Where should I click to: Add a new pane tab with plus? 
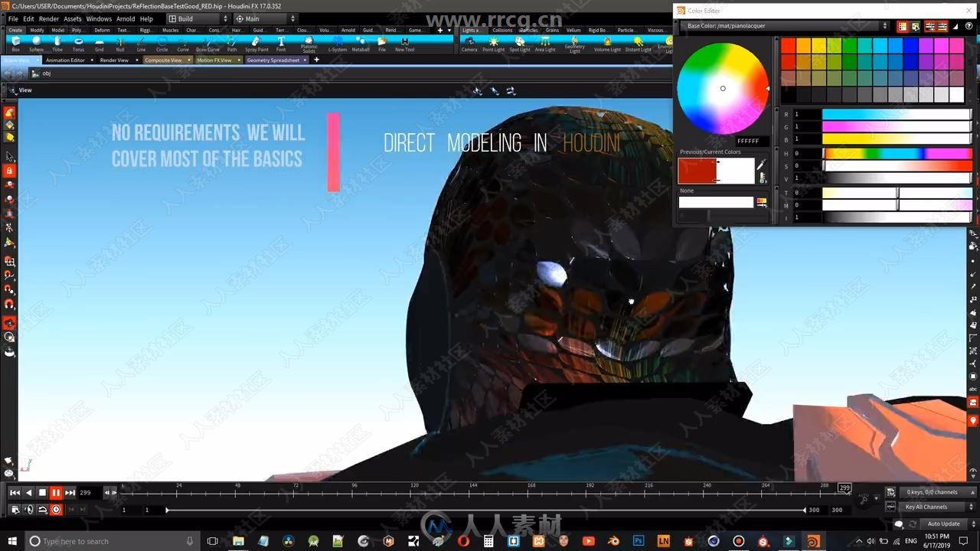point(316,60)
